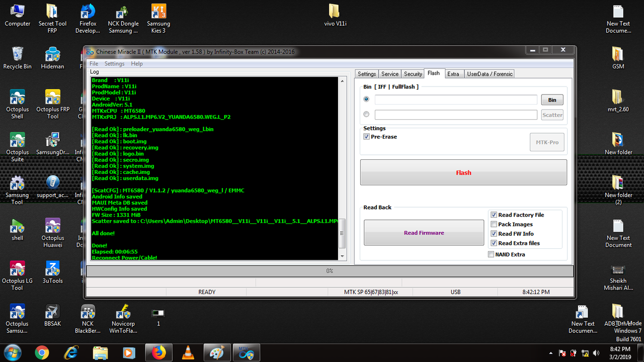Launch Samsung Tool shortcut
This screenshot has height=362, width=644.
click(x=18, y=190)
